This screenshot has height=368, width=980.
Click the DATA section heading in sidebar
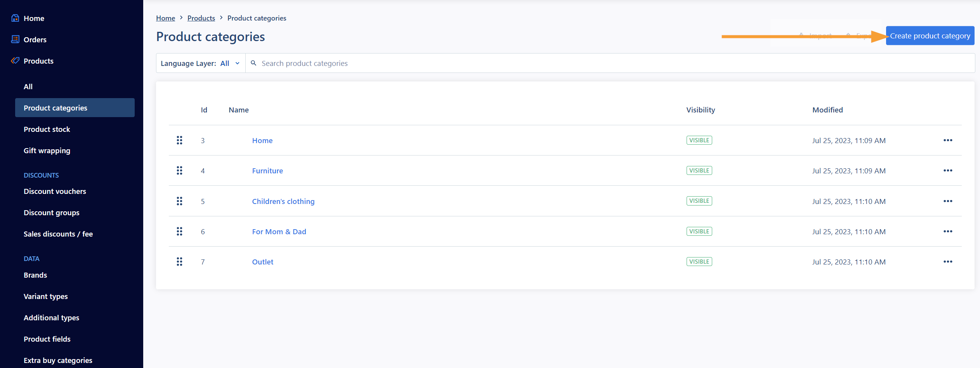31,259
